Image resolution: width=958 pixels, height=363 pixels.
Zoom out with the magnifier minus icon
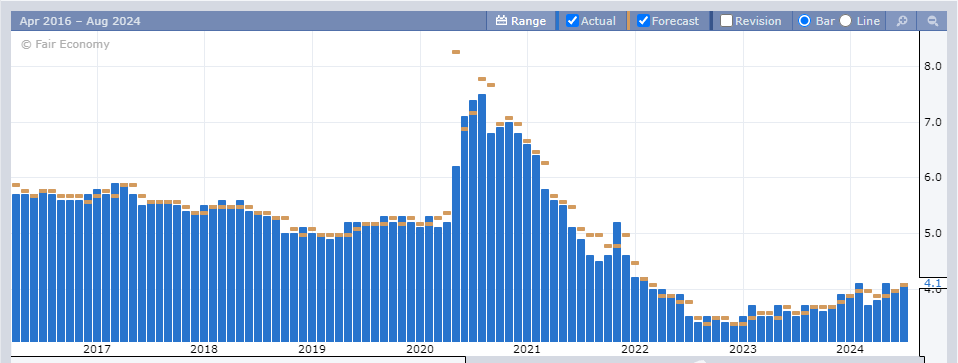[932, 21]
